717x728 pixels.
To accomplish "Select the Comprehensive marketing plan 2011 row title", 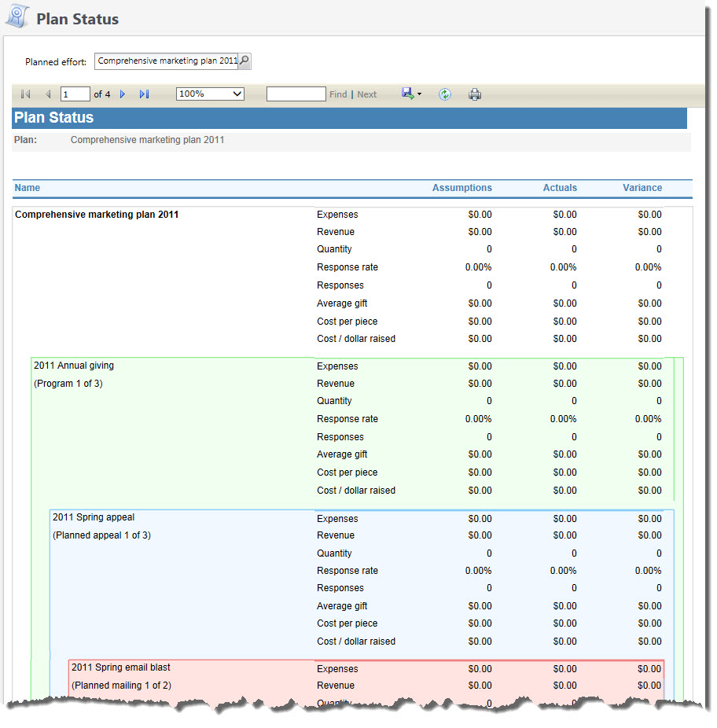I will pyautogui.click(x=97, y=215).
